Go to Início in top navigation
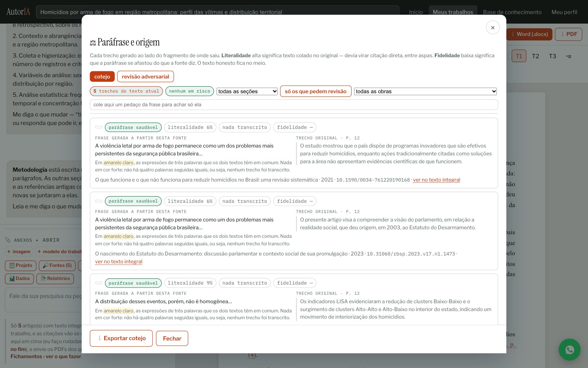 [416, 12]
